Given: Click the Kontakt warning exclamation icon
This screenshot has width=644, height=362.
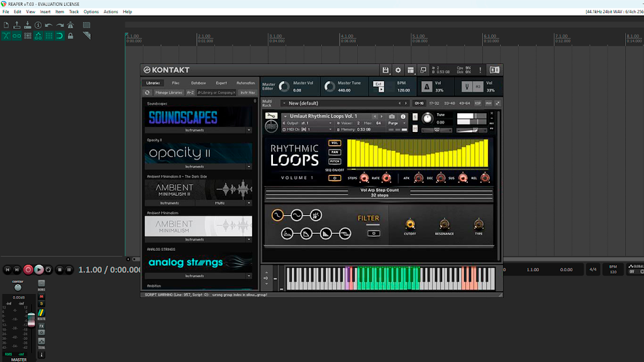Looking at the screenshot, I should (480, 70).
